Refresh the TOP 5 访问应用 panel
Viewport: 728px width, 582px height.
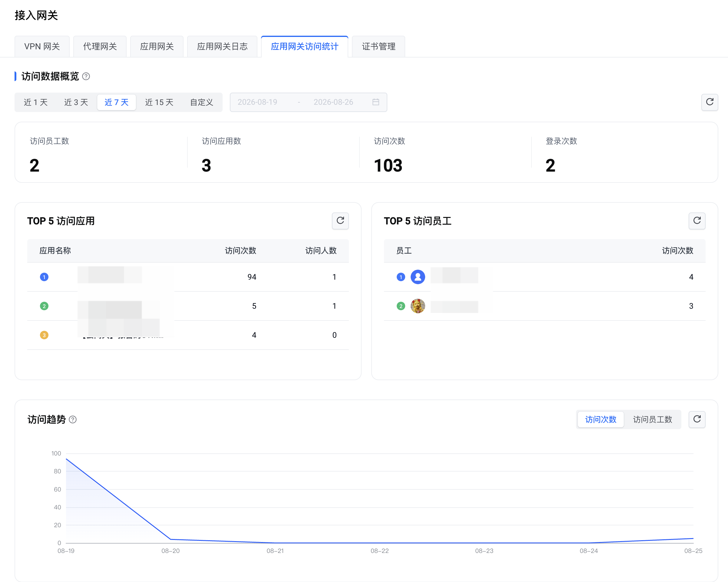[340, 221]
